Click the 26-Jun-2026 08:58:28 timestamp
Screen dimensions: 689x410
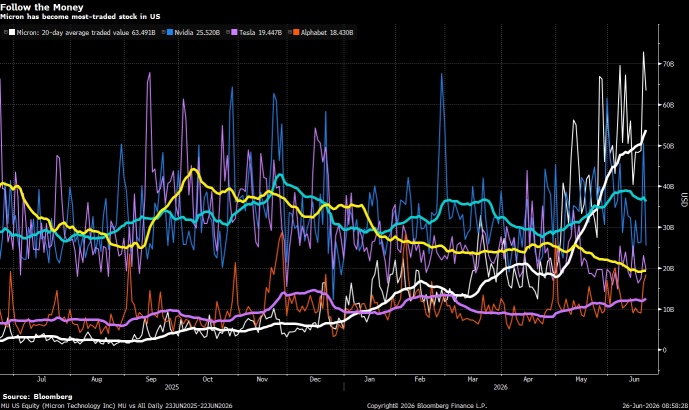point(655,406)
